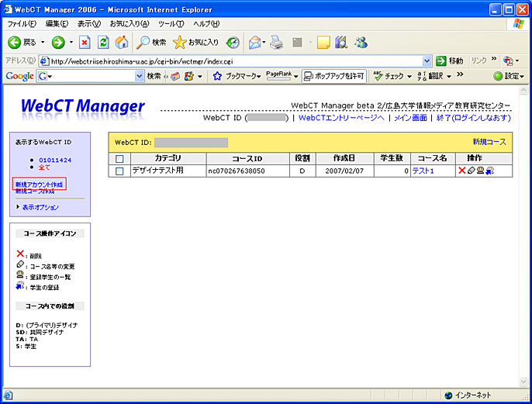Viewport: 532px width, 404px height.
Task: Open the 検索 search pane
Action: pyautogui.click(x=151, y=43)
